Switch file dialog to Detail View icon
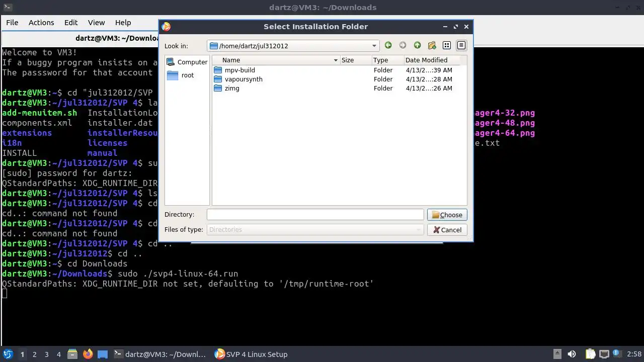Viewport: 644px width, 362px height. coord(461,45)
